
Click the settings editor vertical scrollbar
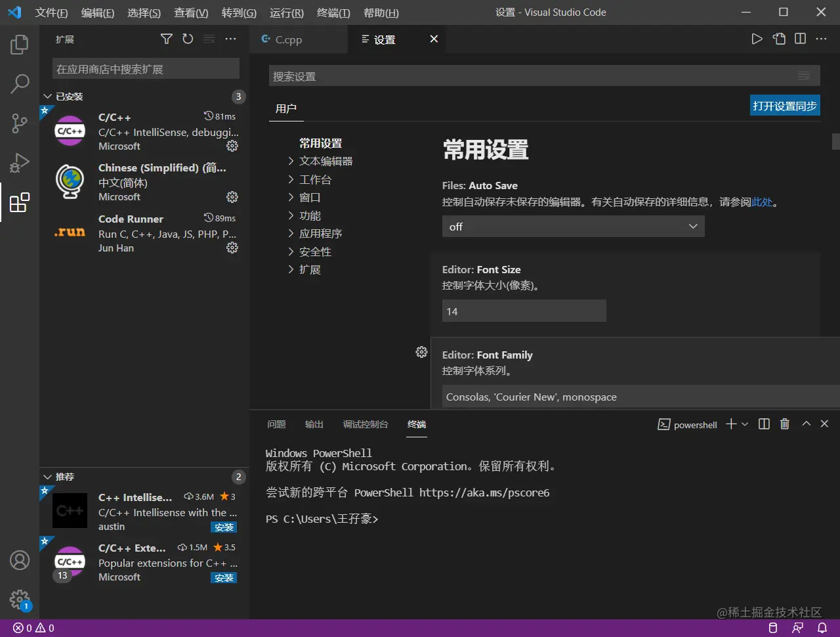click(x=836, y=141)
